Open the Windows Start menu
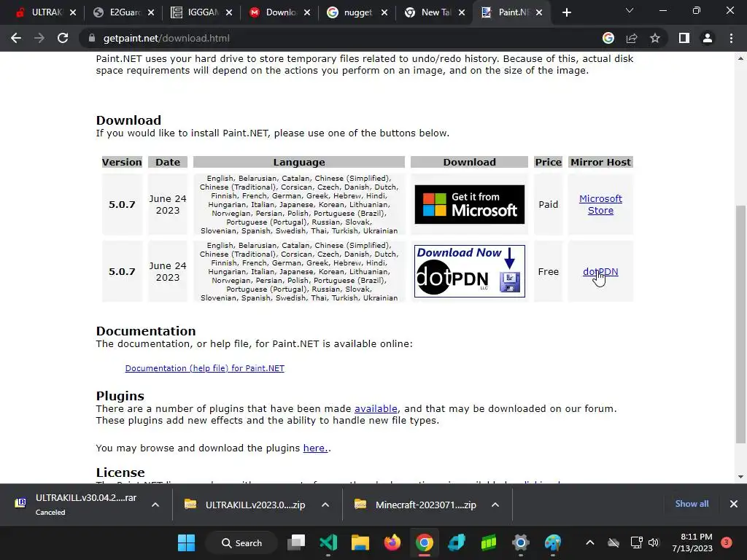The image size is (747, 560). coord(186,542)
